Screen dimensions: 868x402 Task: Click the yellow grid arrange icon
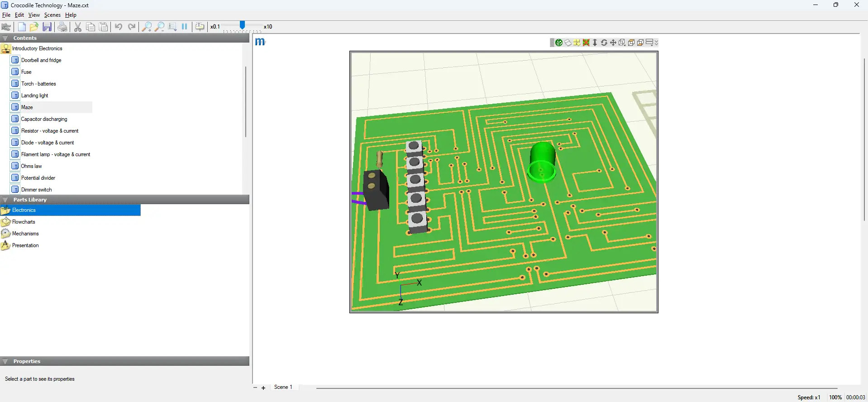pyautogui.click(x=577, y=43)
